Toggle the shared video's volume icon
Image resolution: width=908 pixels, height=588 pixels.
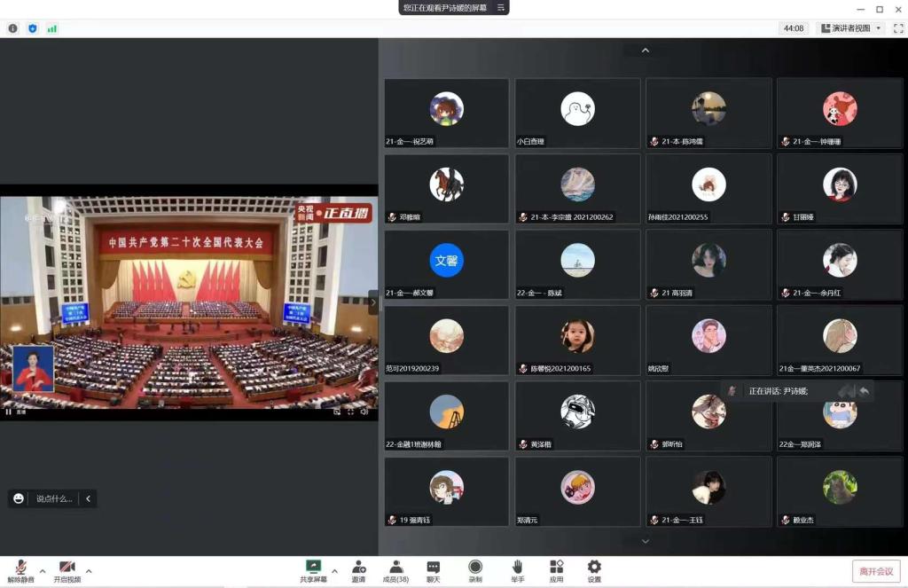tap(364, 412)
